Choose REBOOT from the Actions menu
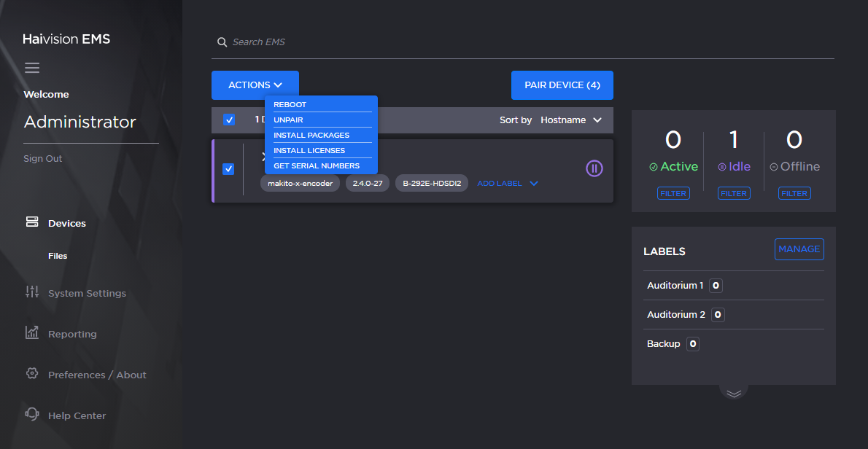This screenshot has width=868, height=449. (x=290, y=104)
